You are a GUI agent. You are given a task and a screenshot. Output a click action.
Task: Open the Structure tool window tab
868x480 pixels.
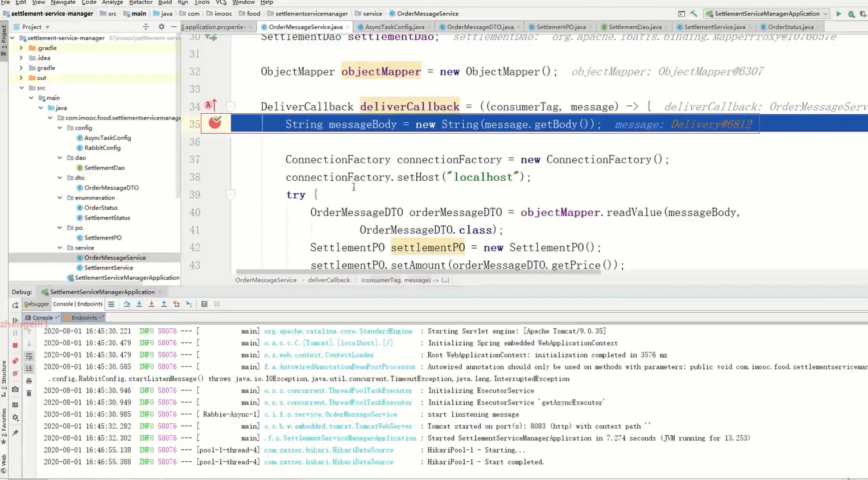click(3, 378)
